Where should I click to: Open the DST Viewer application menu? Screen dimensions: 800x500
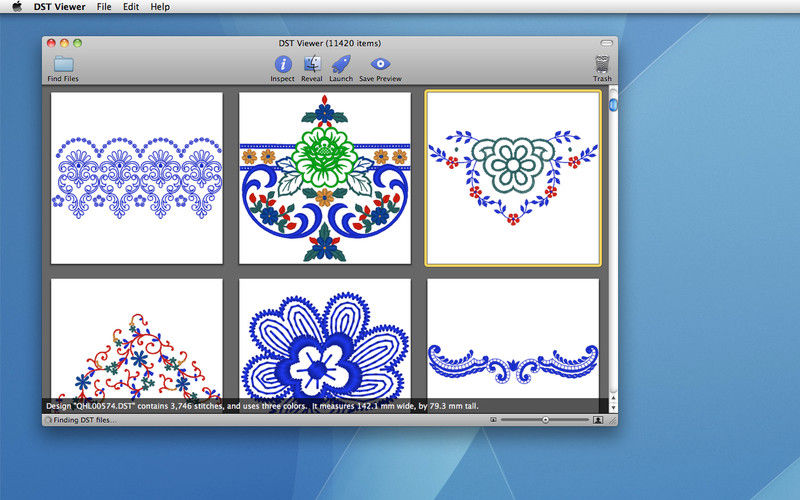(59, 7)
